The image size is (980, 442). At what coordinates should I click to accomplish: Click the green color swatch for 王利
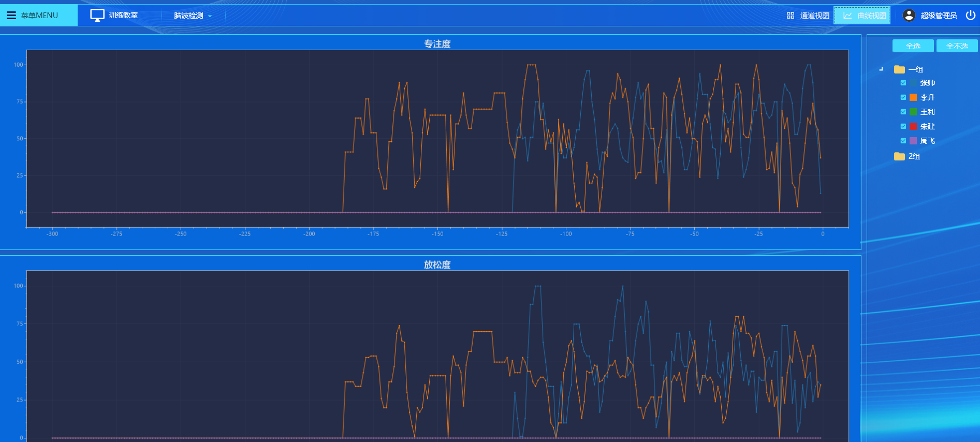pos(913,112)
